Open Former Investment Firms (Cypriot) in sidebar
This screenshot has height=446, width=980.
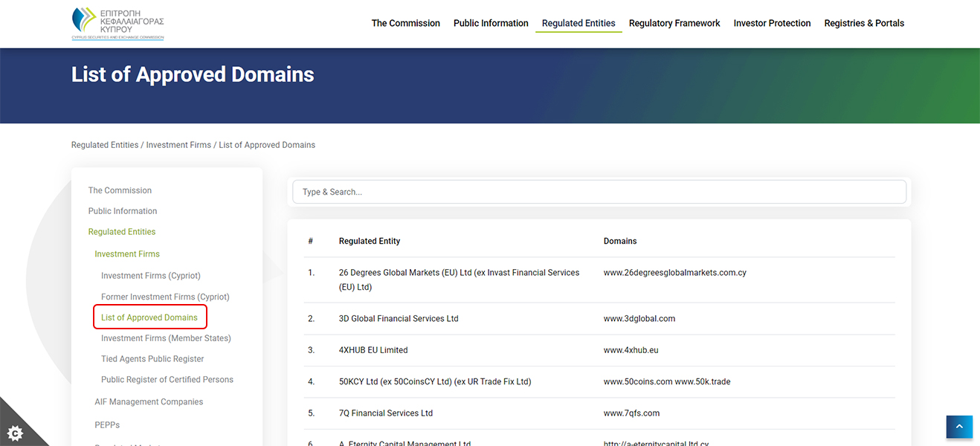point(164,296)
